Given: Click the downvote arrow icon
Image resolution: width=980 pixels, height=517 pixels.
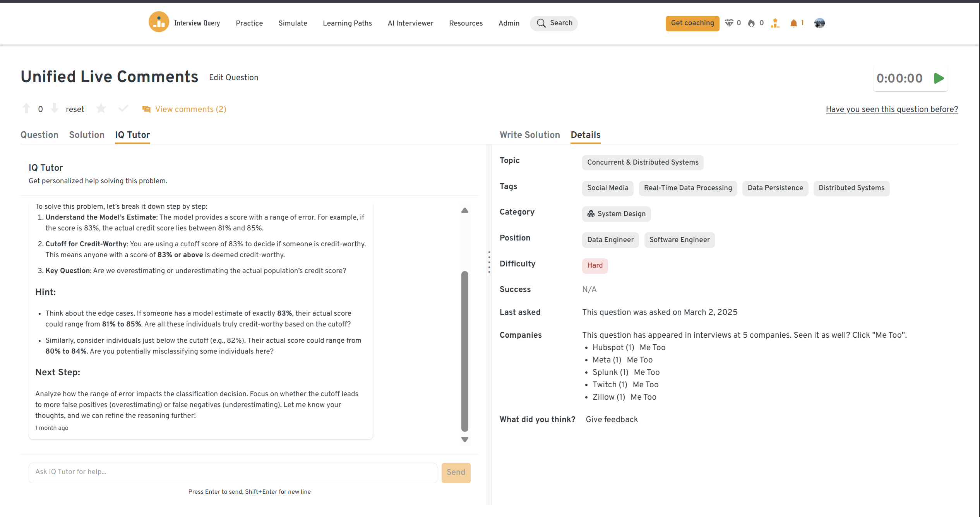Looking at the screenshot, I should (55, 109).
